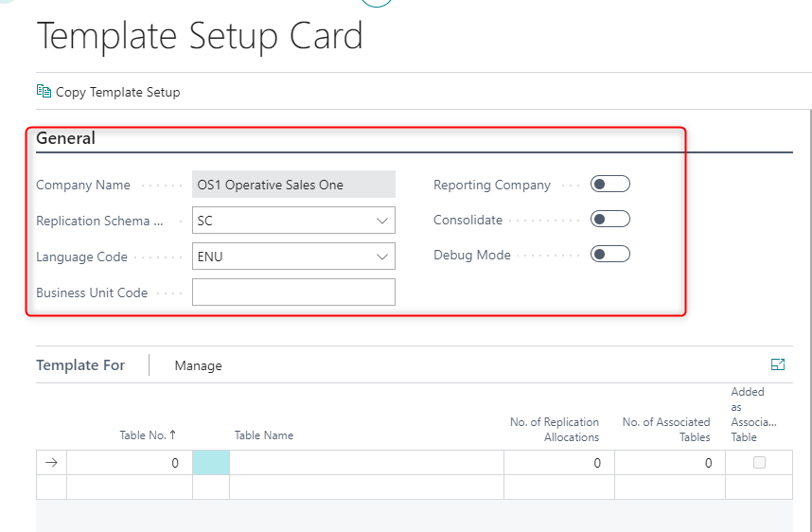
Task: Click the Template Setup Card title
Action: pyautogui.click(x=200, y=36)
